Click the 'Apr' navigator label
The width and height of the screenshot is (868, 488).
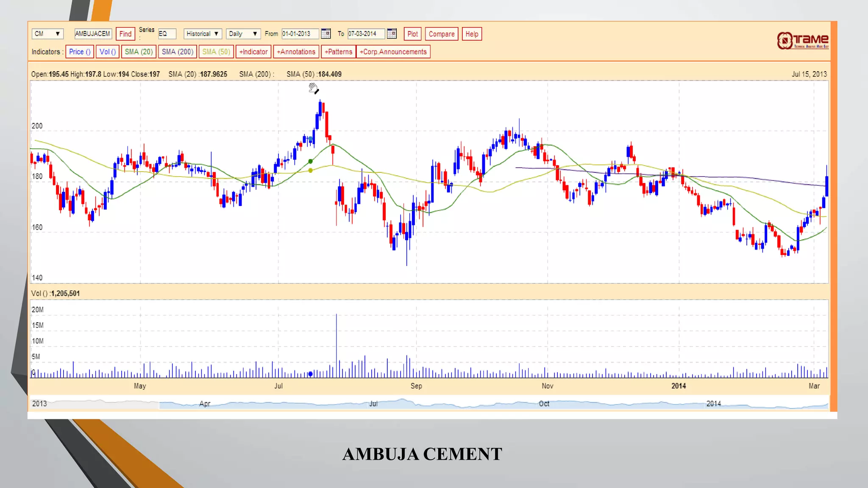205,404
